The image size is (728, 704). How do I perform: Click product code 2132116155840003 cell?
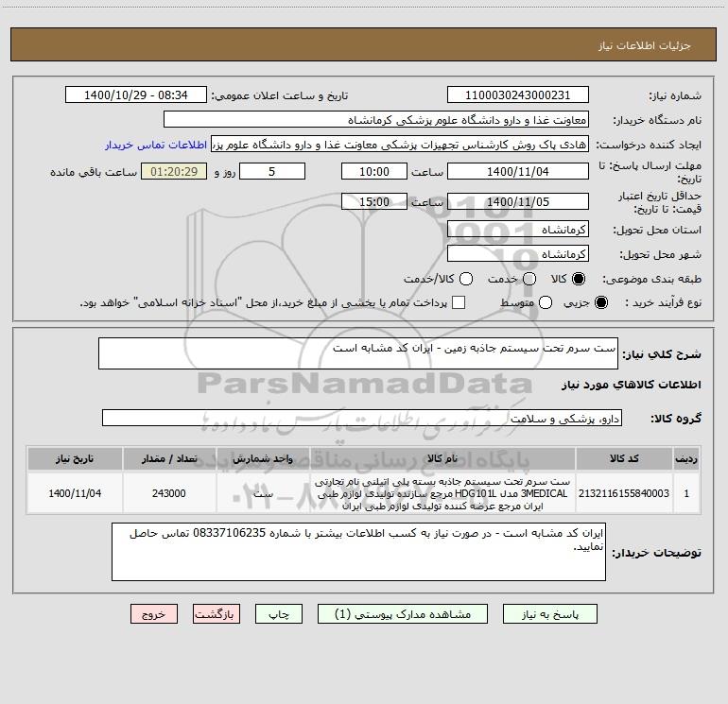pyautogui.click(x=624, y=493)
